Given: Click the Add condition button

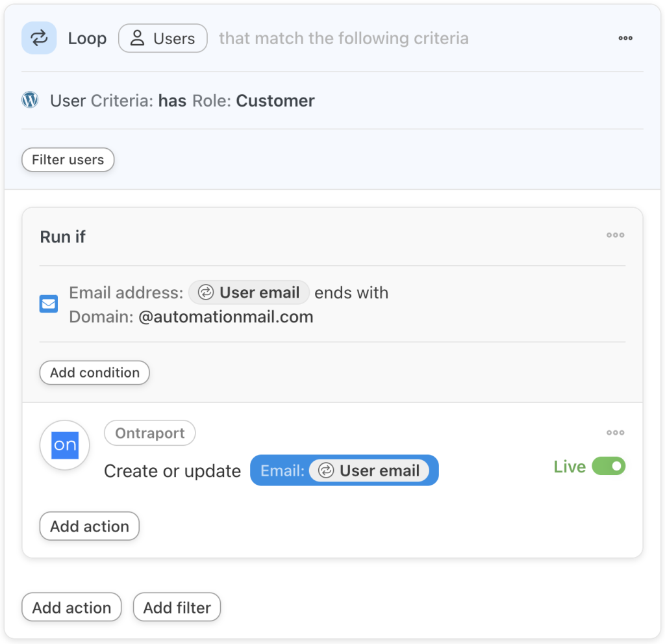Looking at the screenshot, I should pos(94,372).
